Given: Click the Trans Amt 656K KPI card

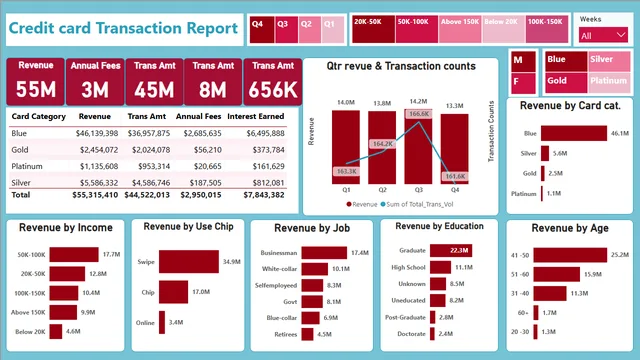Looking at the screenshot, I should coord(273,82).
